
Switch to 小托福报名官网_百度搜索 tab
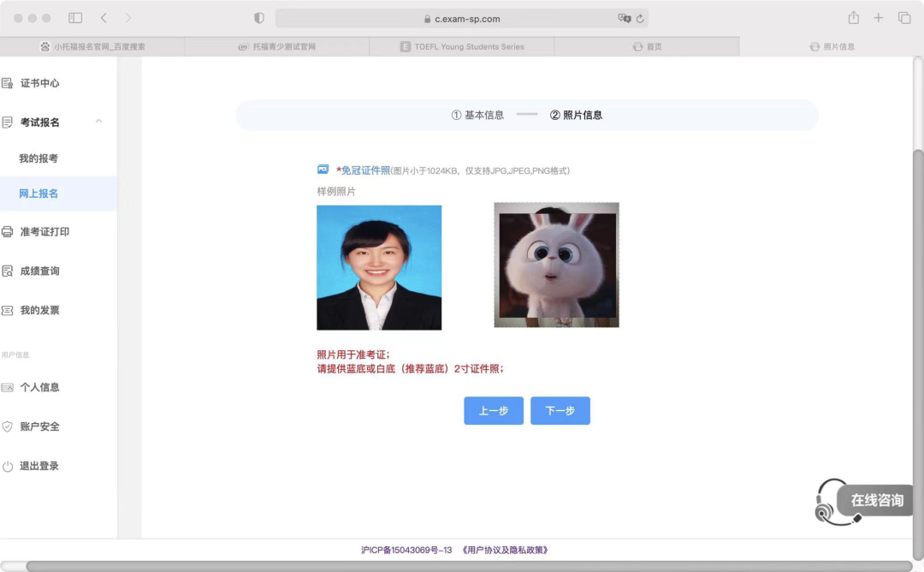point(92,46)
